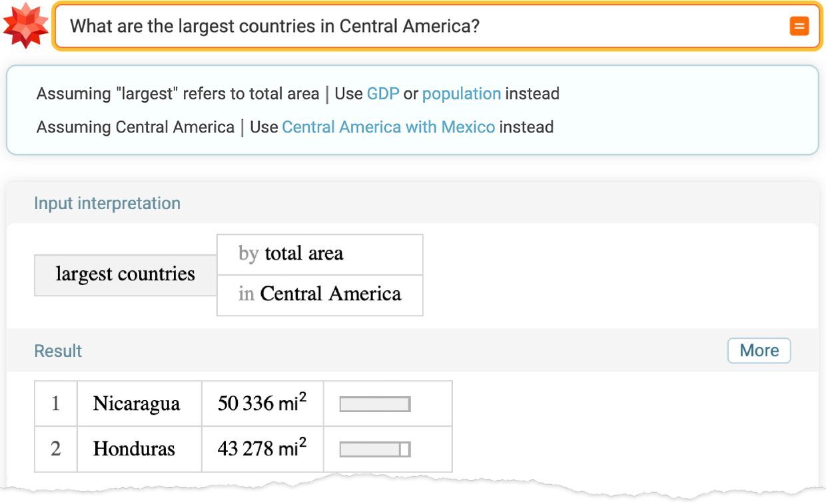Screen dimensions: 826x504
Task: Switch the assumption to population
Action: point(461,94)
